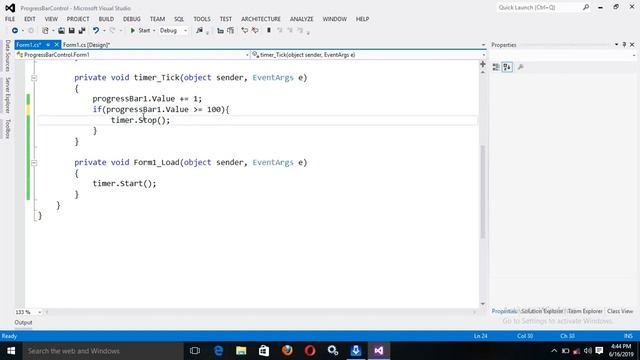Screen dimensions: 640x360
Task: Open the Toolbox side panel
Action: pyautogui.click(x=7, y=129)
